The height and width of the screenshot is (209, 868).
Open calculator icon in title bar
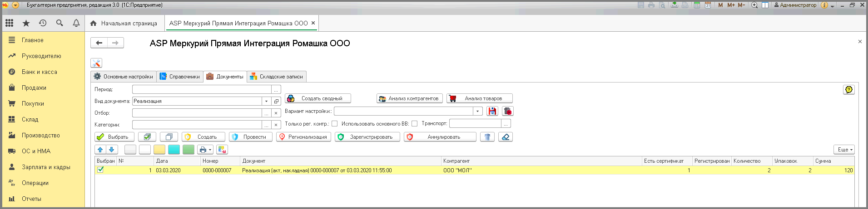tap(697, 5)
